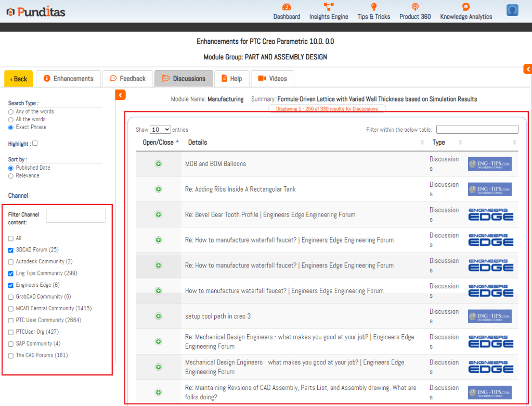
Task: Click the user profile avatar icon
Action: point(512,10)
